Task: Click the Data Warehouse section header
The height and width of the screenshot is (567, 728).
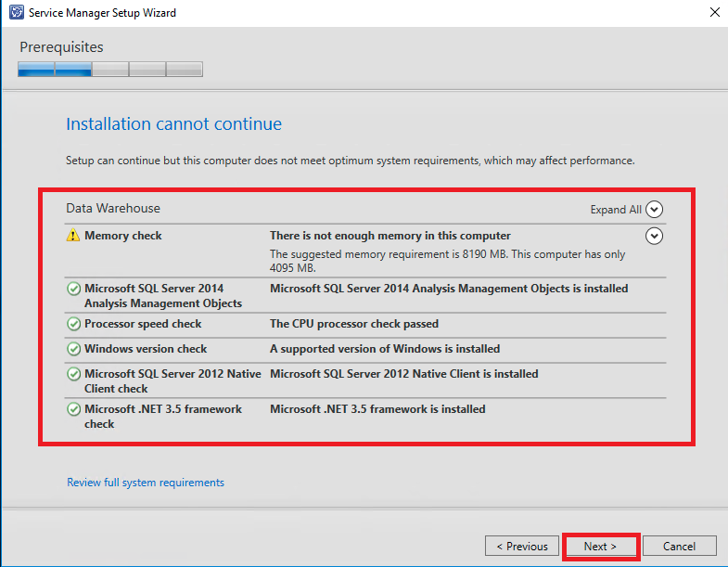Action: tap(113, 209)
